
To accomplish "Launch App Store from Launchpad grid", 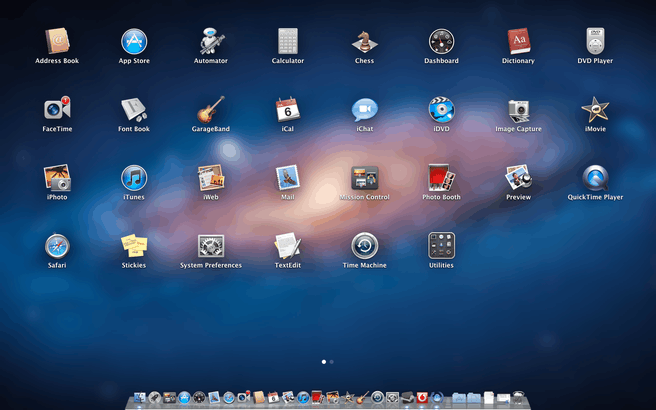I will (x=134, y=41).
